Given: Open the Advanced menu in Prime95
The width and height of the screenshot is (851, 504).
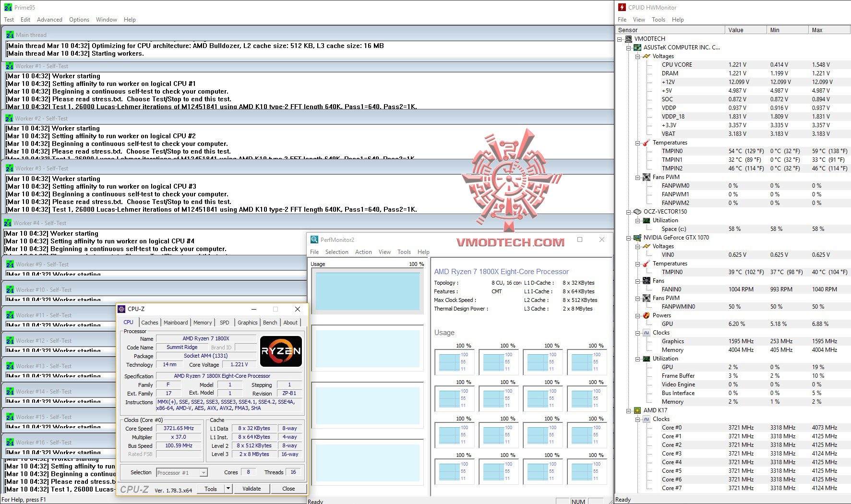Looking at the screenshot, I should coord(49,20).
